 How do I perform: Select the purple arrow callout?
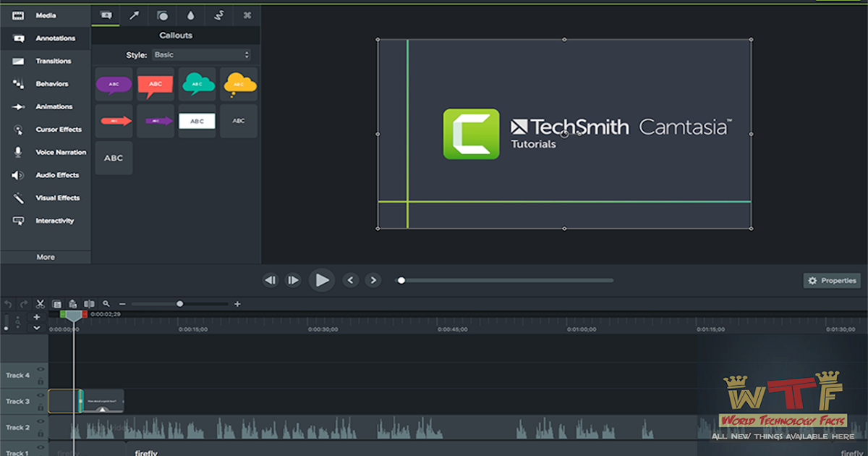click(x=156, y=121)
